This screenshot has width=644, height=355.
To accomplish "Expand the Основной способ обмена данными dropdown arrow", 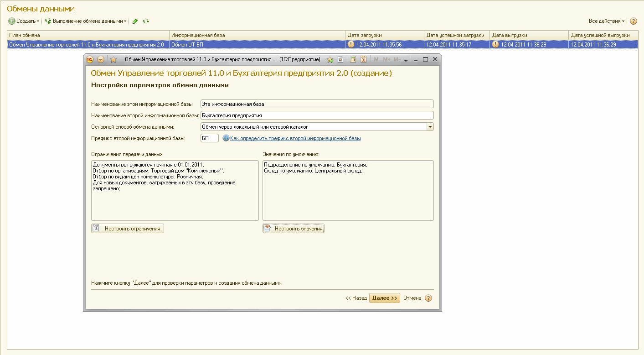I will pos(430,127).
